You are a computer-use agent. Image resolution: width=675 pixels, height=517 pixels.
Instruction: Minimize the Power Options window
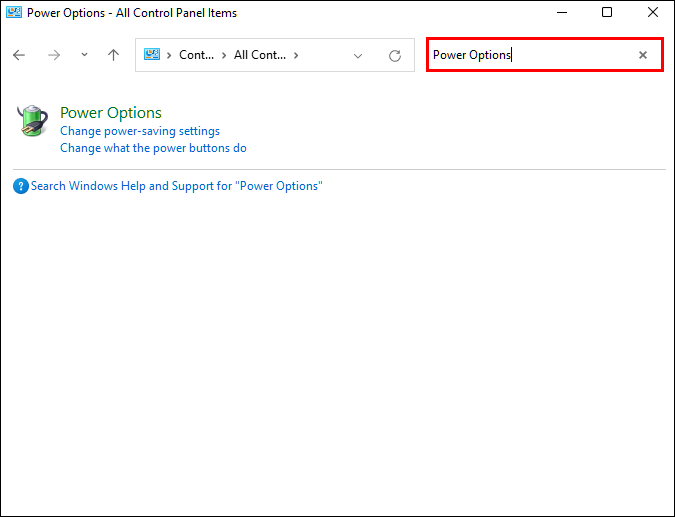pos(562,12)
